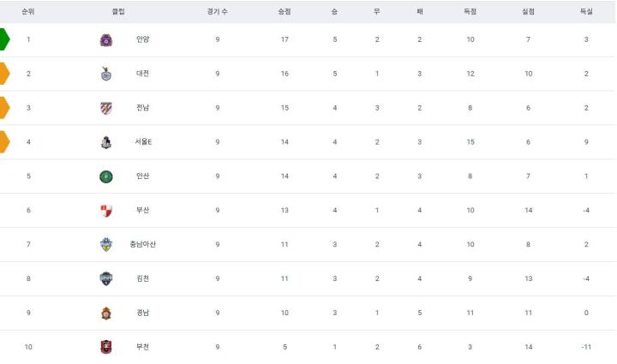Click the 김천 club crest icon
This screenshot has height=364, width=617.
(106, 278)
